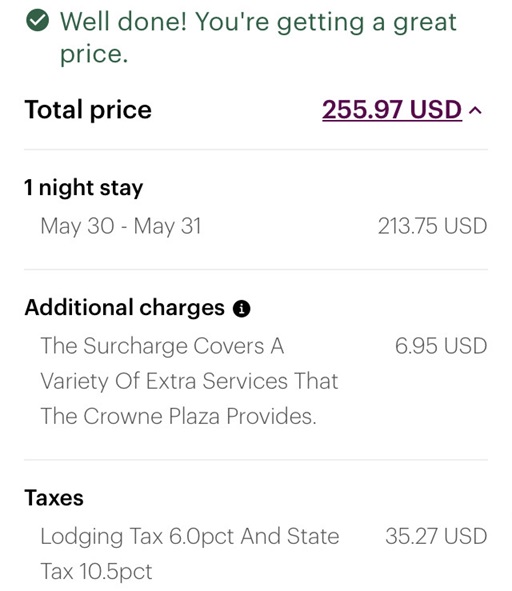512x591 pixels.
Task: Click the 213.75 USD nightly amount
Action: [x=432, y=226]
